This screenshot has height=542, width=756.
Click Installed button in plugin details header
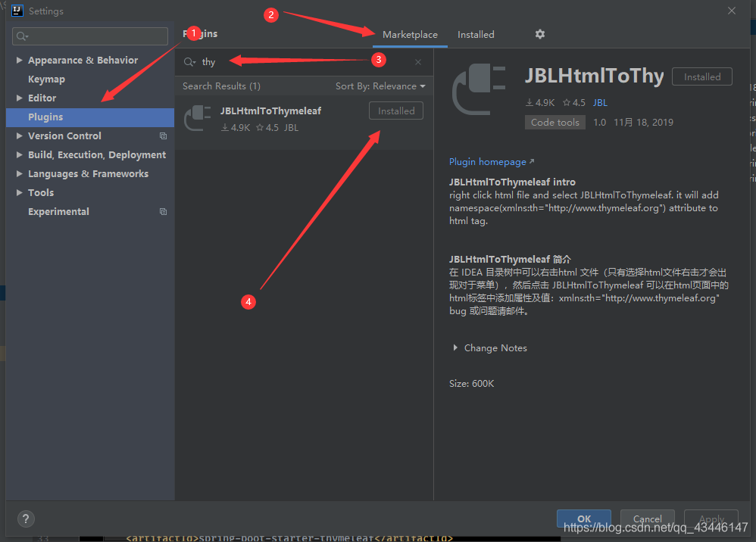(x=702, y=76)
